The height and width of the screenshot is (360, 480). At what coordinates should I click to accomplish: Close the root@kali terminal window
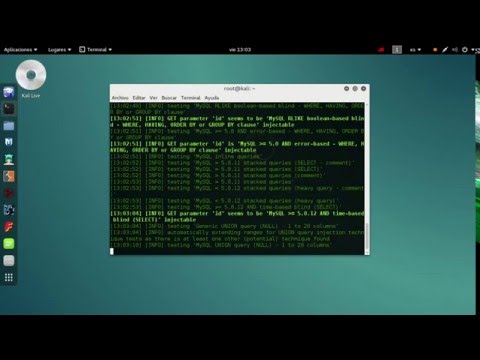(364, 89)
